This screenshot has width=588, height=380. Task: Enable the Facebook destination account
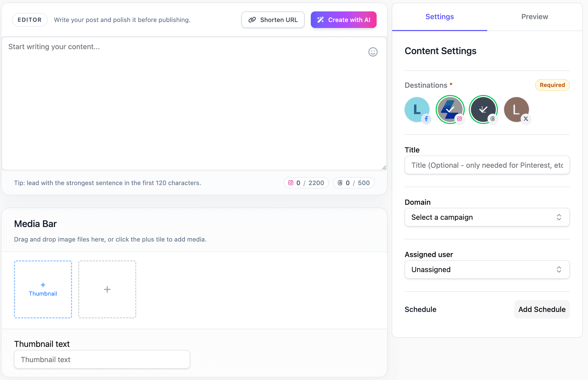[417, 109]
